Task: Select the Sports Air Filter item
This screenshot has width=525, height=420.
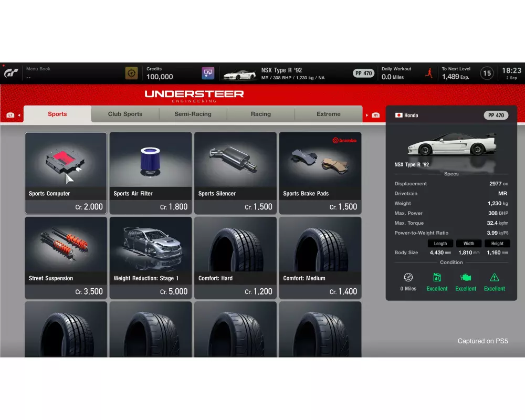Action: click(x=151, y=173)
